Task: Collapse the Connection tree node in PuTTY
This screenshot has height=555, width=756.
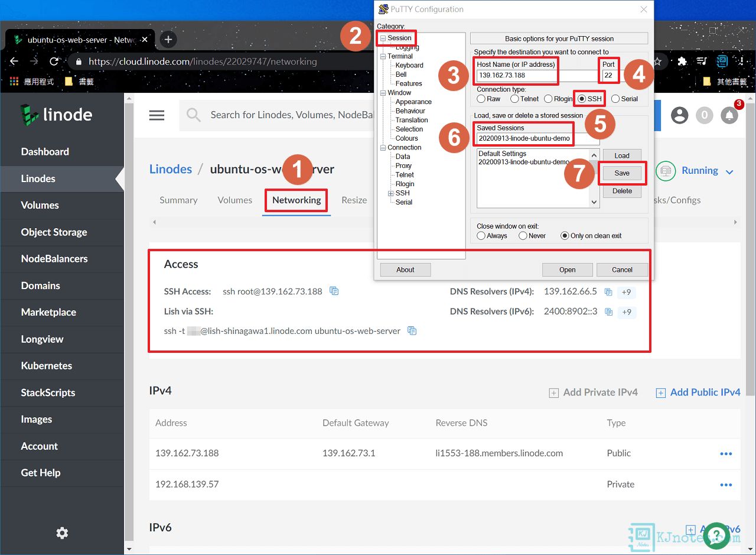Action: click(x=382, y=148)
